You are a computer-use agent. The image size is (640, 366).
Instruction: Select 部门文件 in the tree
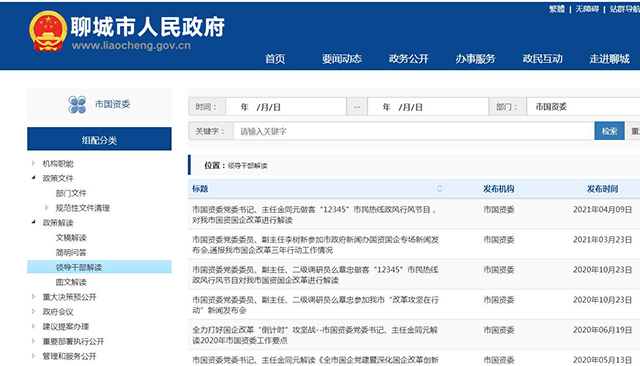click(x=71, y=193)
